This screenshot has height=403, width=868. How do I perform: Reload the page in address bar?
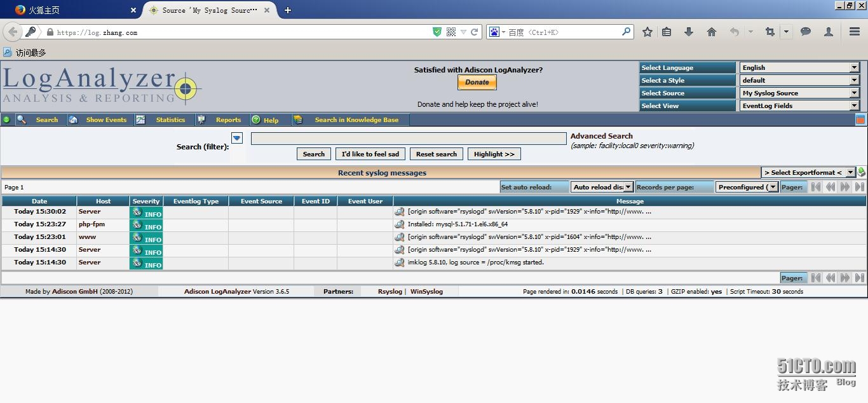474,32
